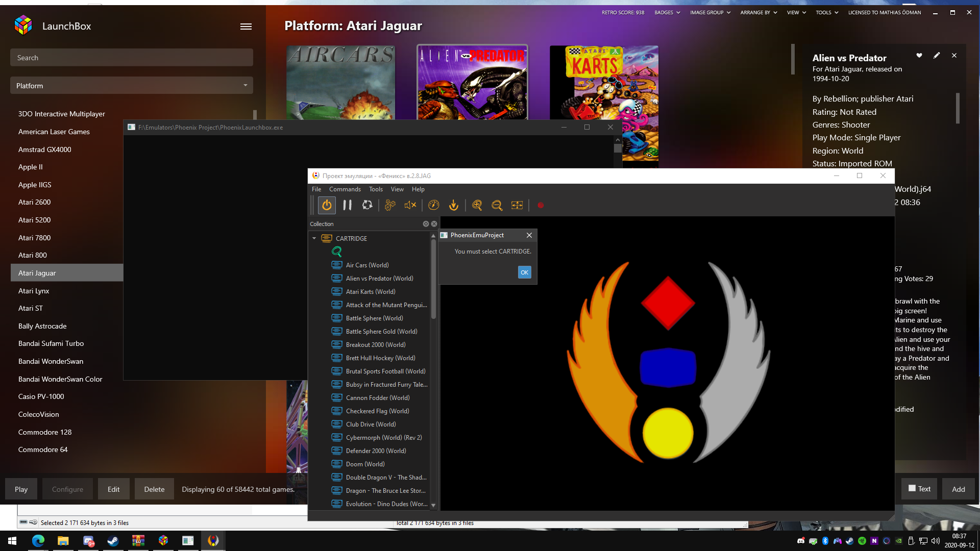
Task: Zoom in with the magnifier plus icon
Action: (x=477, y=205)
